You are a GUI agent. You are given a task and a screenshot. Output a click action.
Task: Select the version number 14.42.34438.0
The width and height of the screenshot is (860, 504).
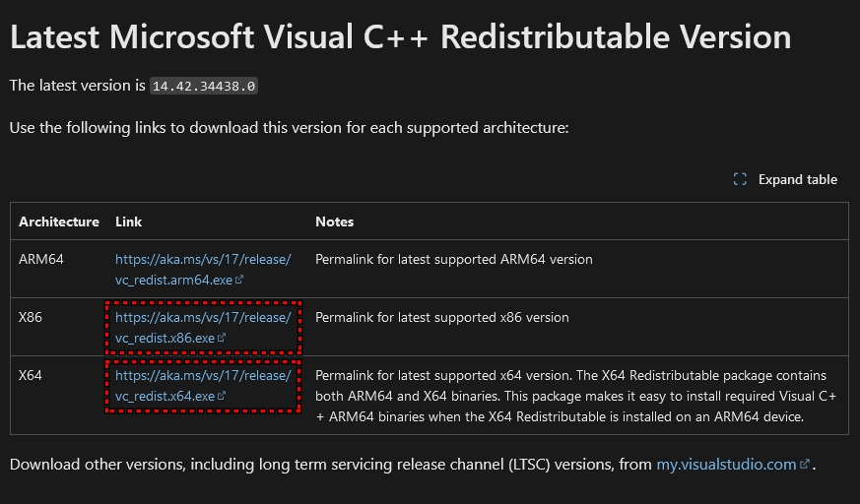(204, 87)
